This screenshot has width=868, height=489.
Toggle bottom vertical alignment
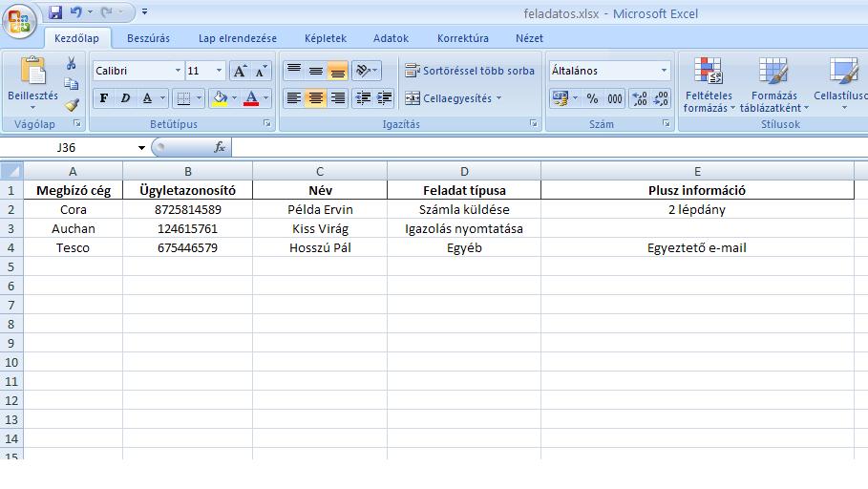pos(337,71)
